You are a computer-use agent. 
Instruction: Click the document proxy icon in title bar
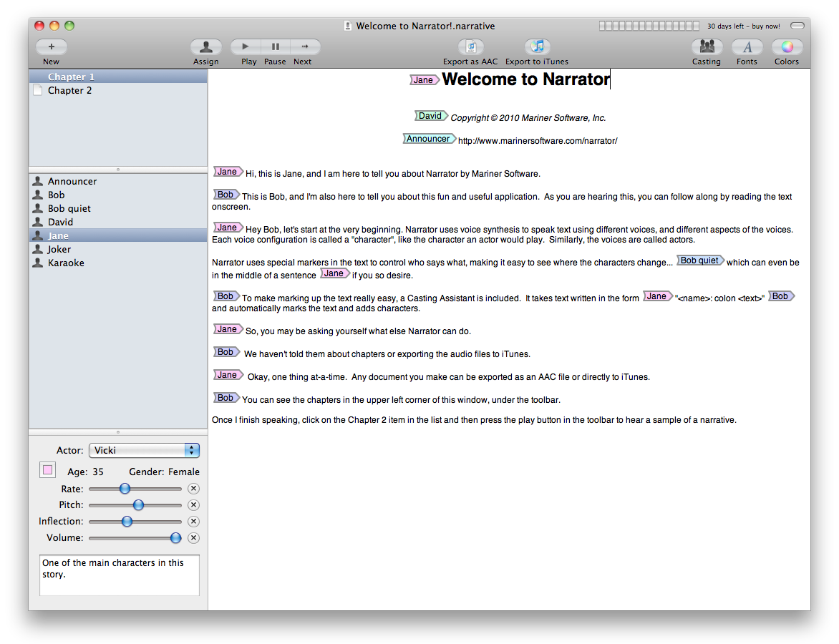click(348, 26)
